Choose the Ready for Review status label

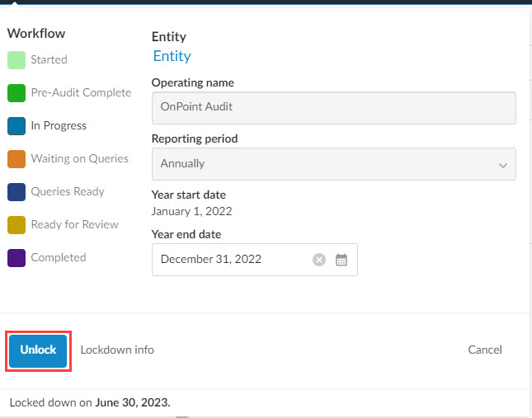pos(74,224)
